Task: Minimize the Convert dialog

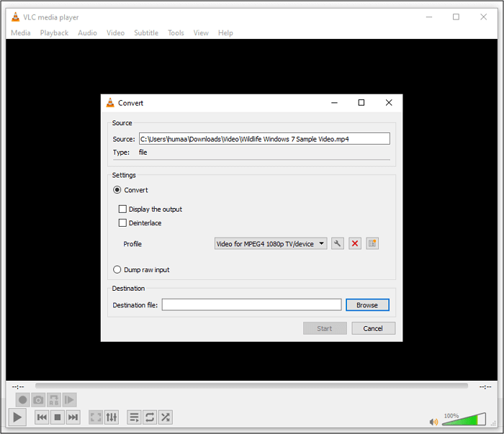Action: coord(334,102)
